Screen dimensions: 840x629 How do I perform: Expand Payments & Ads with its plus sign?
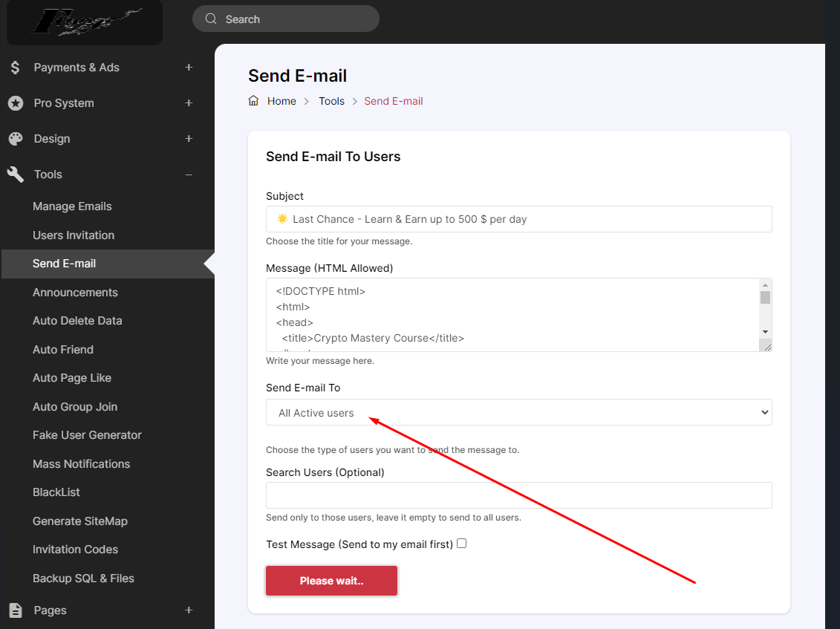[189, 68]
